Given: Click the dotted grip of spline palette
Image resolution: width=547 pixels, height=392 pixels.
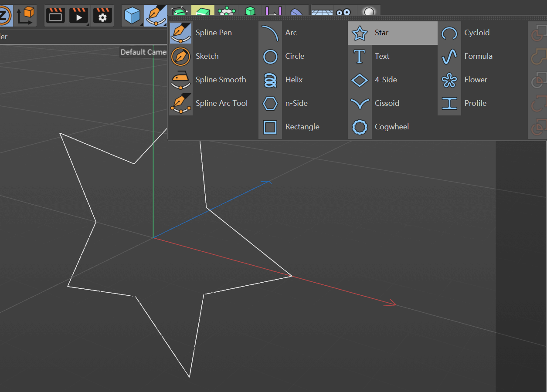Looking at the screenshot, I should (357, 18).
